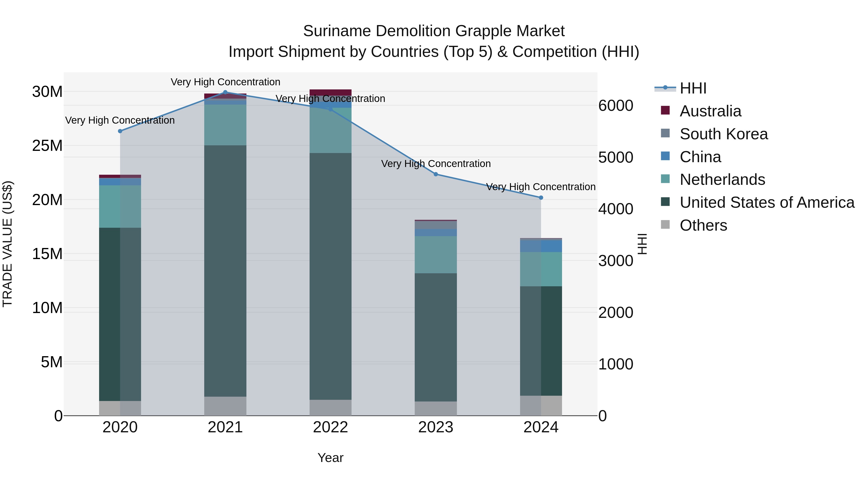Click 'Very High Concentration' annotation above 2024
868x488 pixels.
tap(541, 187)
